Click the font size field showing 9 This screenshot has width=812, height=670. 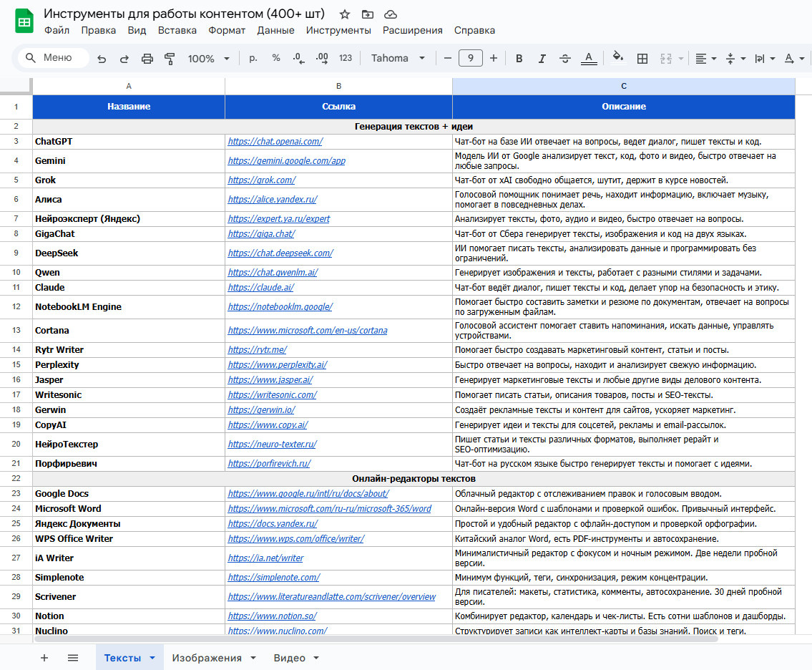470,58
